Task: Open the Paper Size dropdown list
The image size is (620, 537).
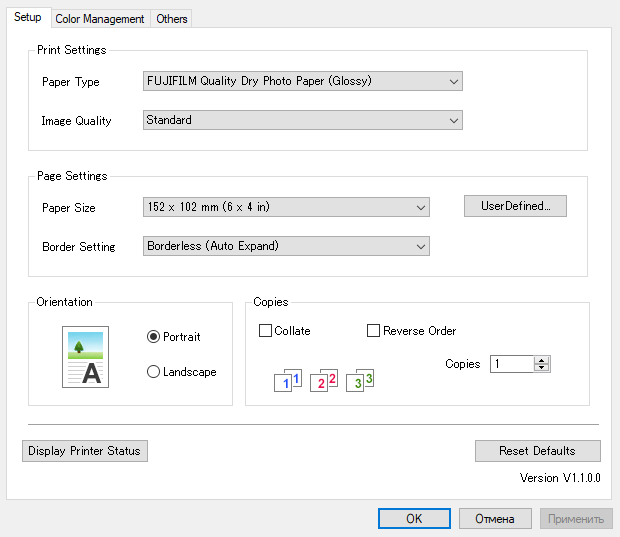Action: coord(286,207)
